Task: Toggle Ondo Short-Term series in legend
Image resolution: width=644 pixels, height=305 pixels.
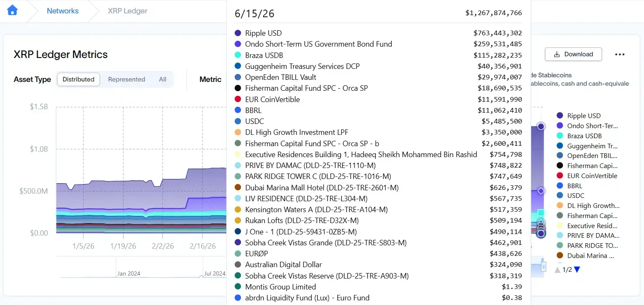Action: [587, 126]
